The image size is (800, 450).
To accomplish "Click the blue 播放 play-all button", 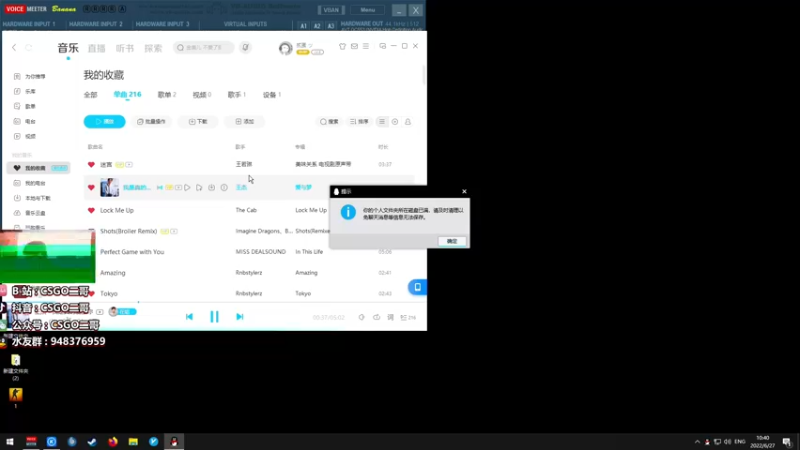I will pyautogui.click(x=105, y=121).
